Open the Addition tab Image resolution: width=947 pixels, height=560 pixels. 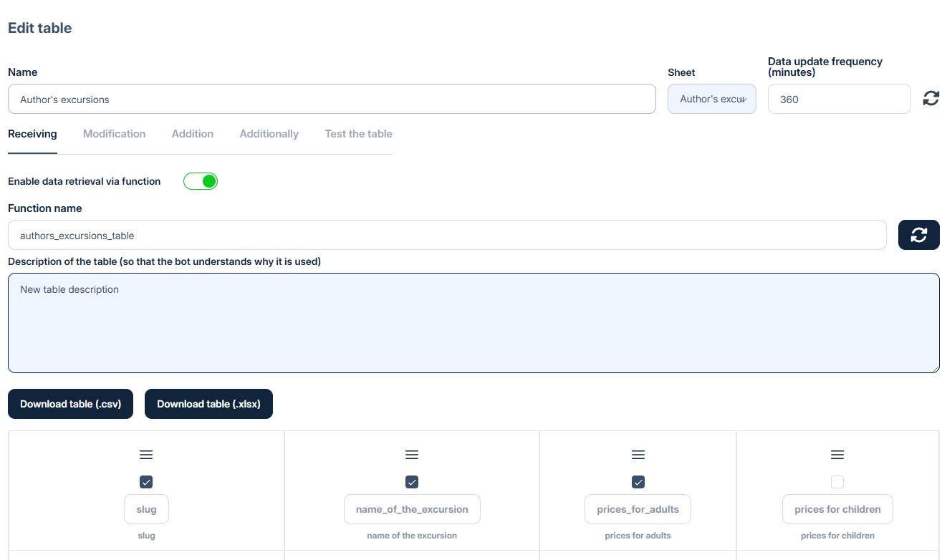193,134
